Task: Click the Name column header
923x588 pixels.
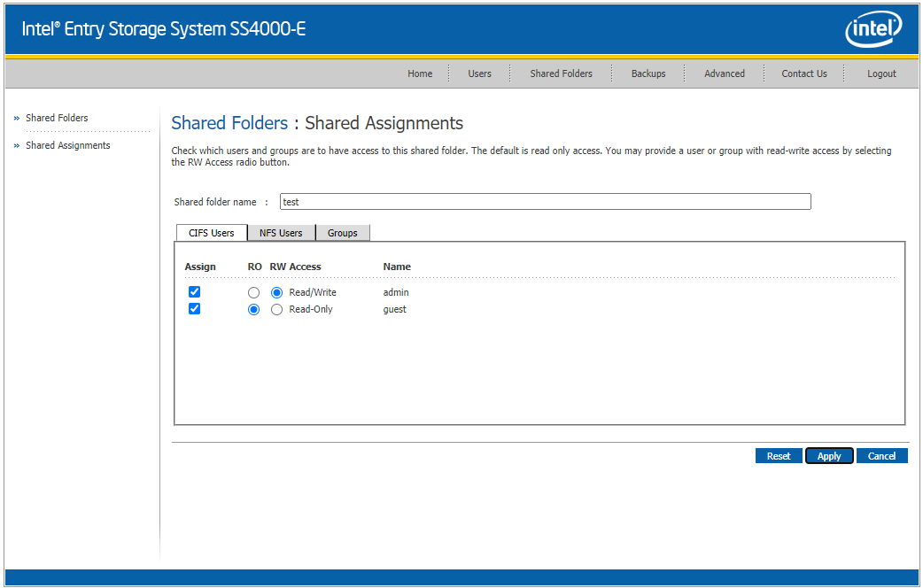Action: [x=397, y=267]
